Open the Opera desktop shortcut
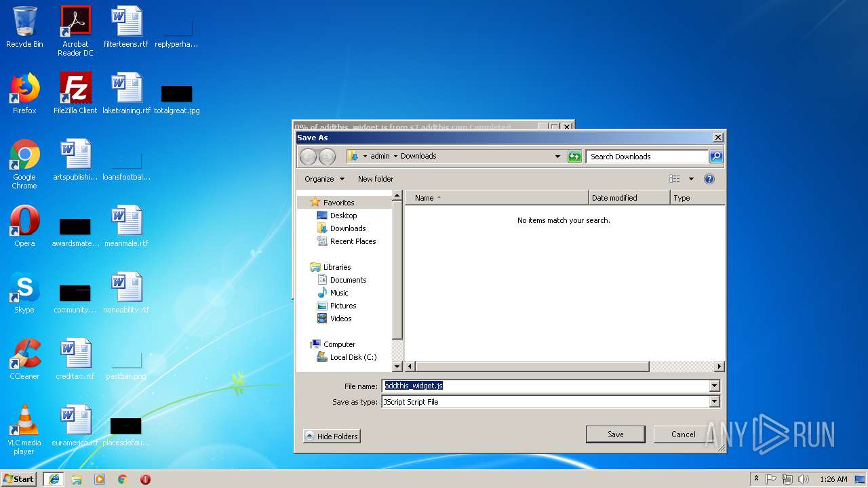This screenshot has height=488, width=868. [24, 226]
